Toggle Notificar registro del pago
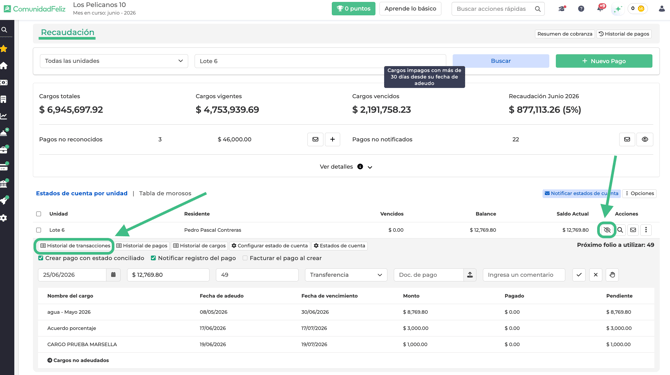This screenshot has height=375, width=670. point(153,258)
